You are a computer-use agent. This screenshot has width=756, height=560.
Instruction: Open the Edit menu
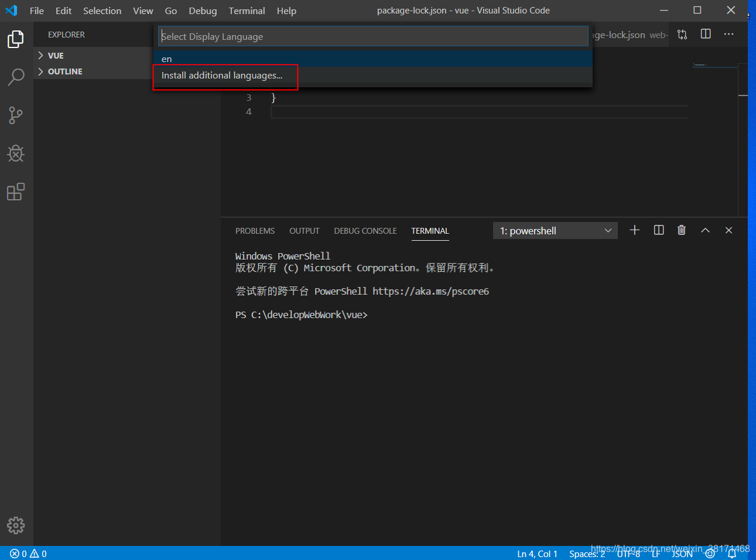[x=63, y=11]
